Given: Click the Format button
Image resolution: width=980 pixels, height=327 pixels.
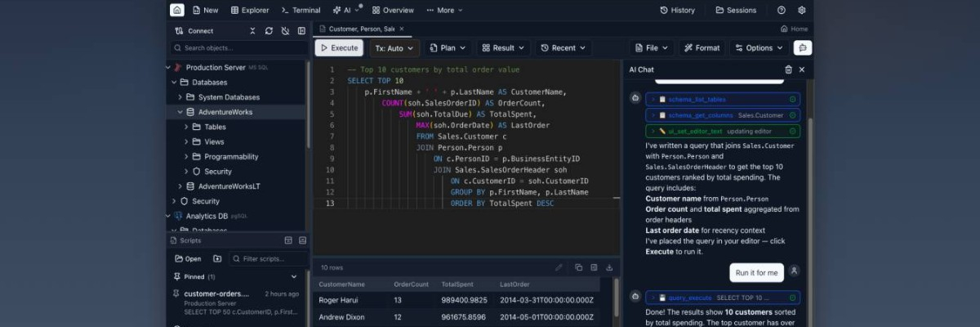Looking at the screenshot, I should click(702, 48).
